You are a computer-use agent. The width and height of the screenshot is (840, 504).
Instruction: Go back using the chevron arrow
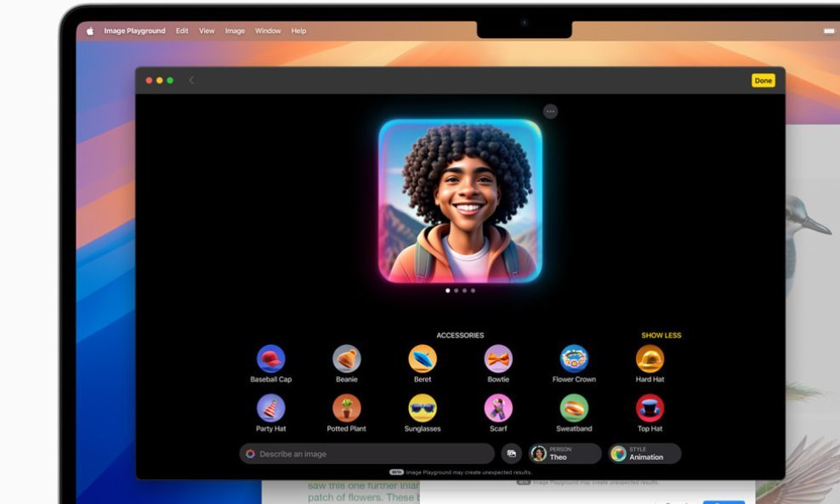click(x=191, y=81)
